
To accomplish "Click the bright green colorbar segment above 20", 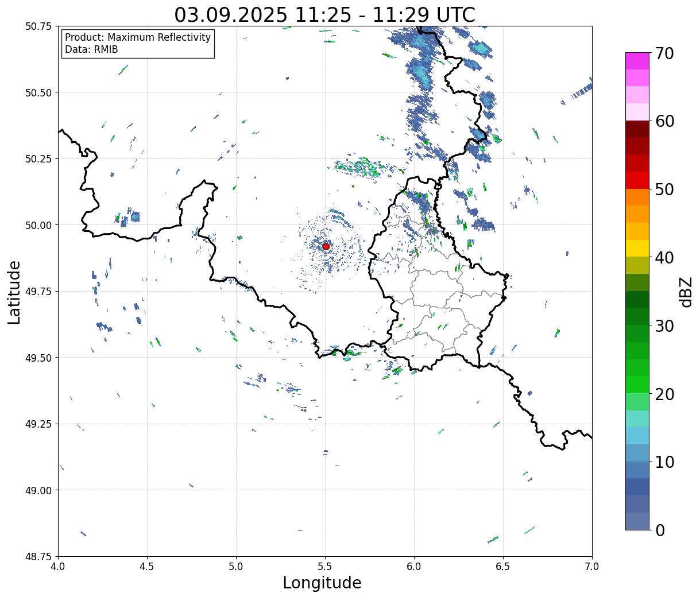I will point(637,385).
